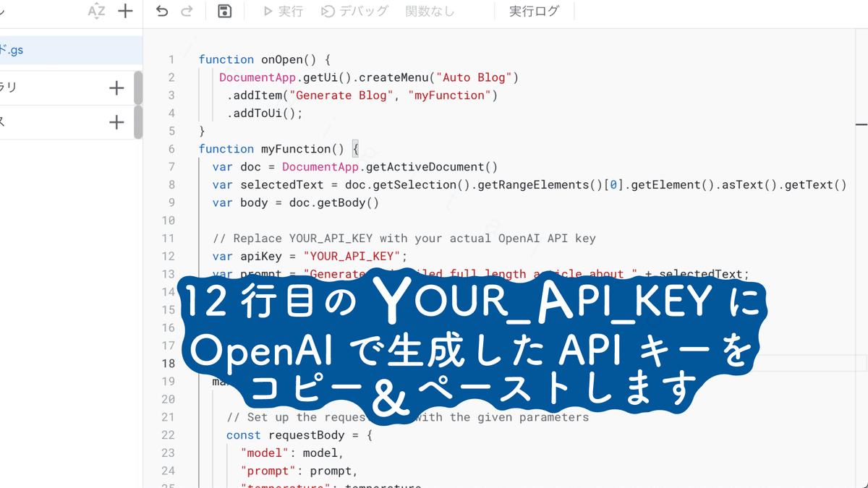Screen dimensions: 868x488
Task: Select the .gs script file
Action: pos(71,51)
